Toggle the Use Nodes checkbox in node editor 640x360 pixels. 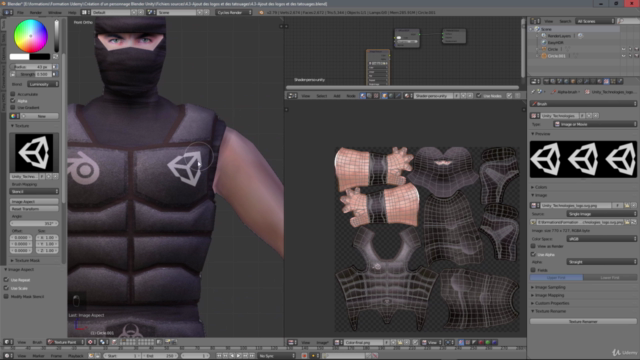pyautogui.click(x=479, y=96)
